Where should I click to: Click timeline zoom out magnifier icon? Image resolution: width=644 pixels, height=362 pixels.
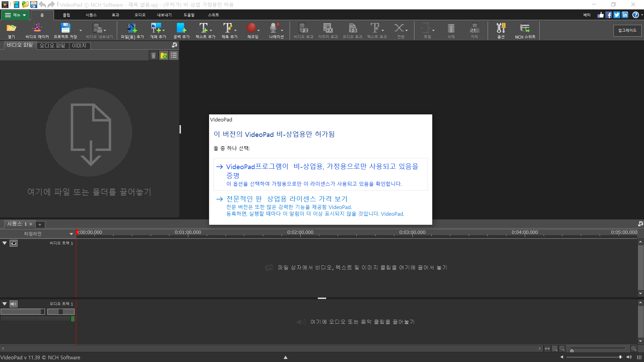click(562, 349)
